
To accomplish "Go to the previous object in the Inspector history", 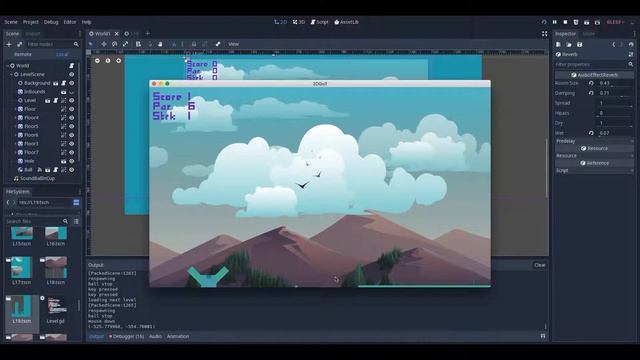I will (x=613, y=44).
